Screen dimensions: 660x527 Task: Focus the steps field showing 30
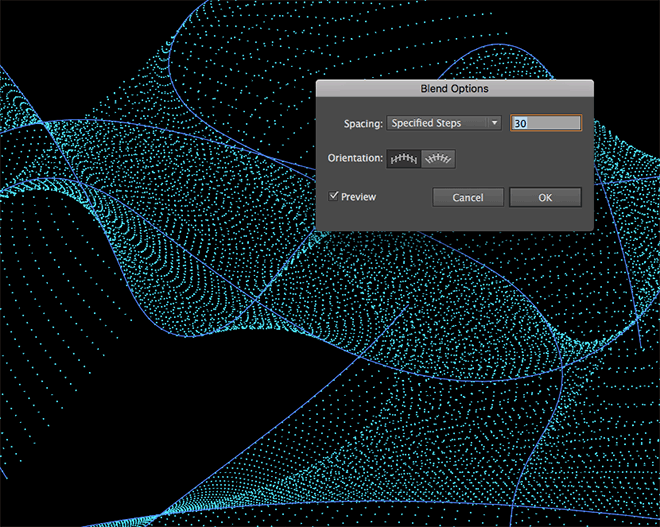coord(545,123)
